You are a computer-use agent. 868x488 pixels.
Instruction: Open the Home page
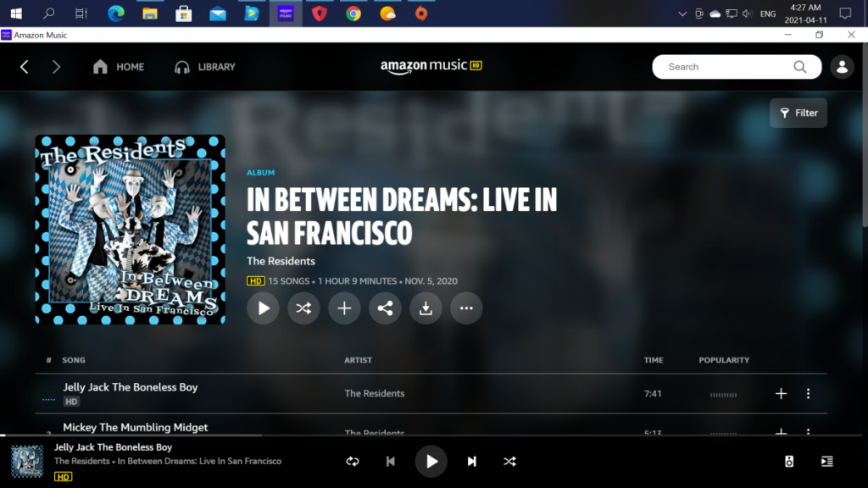[119, 67]
